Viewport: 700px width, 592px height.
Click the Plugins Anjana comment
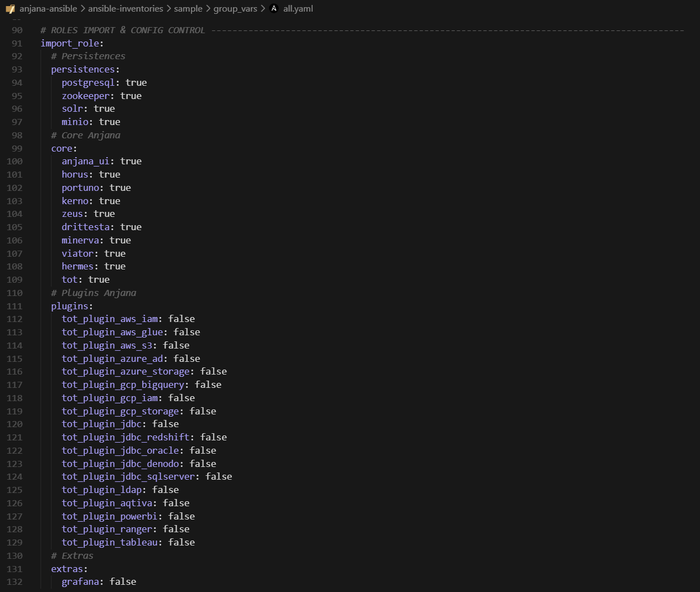[93, 293]
